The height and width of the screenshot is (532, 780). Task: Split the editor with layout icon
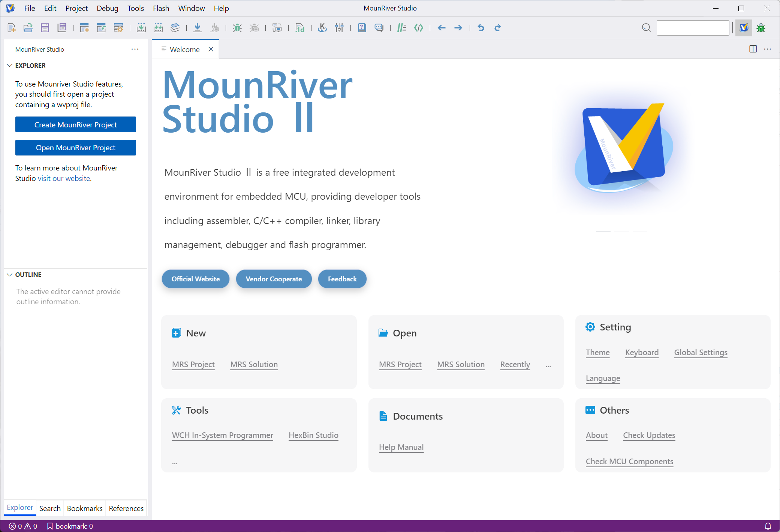[x=753, y=49]
